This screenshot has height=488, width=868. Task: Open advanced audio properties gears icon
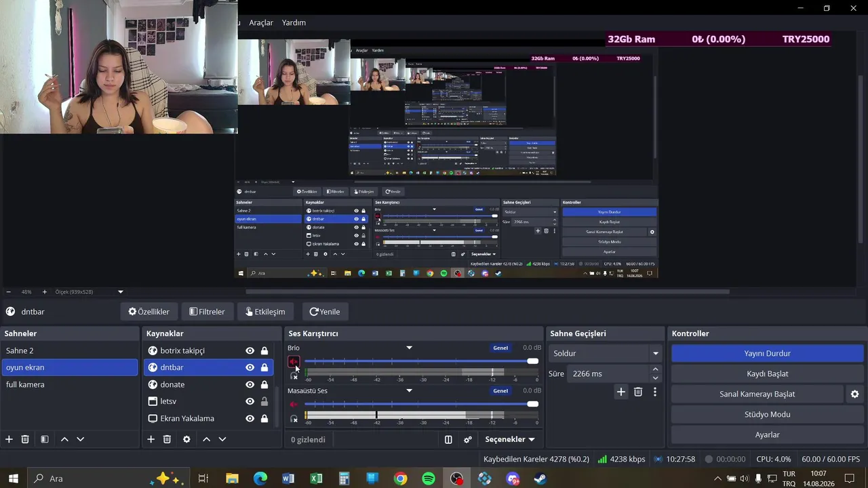click(x=468, y=439)
